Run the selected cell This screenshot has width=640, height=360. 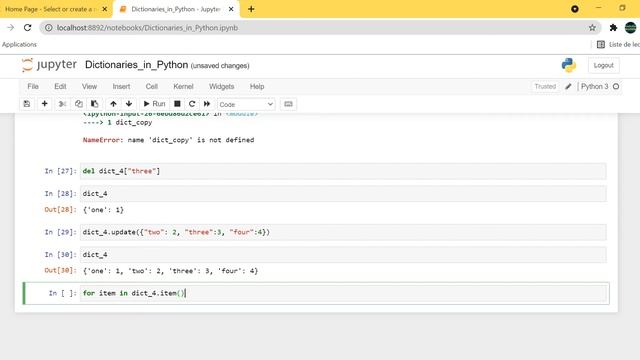(154, 104)
